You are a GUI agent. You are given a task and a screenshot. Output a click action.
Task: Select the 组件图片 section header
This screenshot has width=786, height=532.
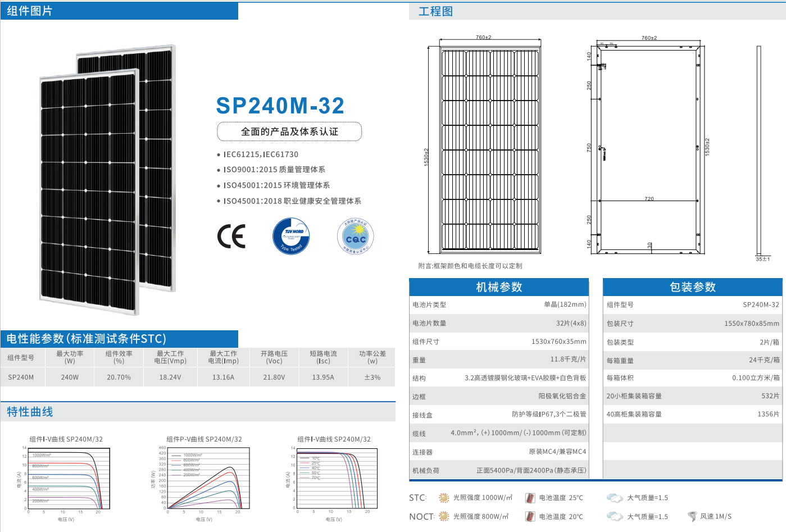(30, 11)
